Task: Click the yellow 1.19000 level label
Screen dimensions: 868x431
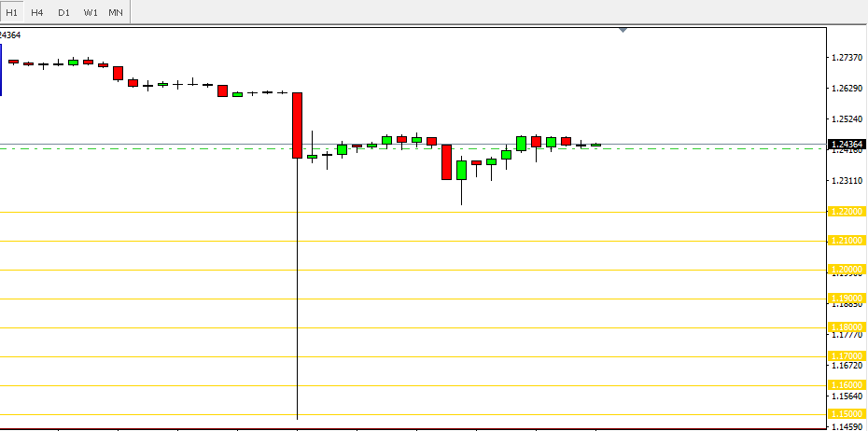Action: (x=847, y=299)
